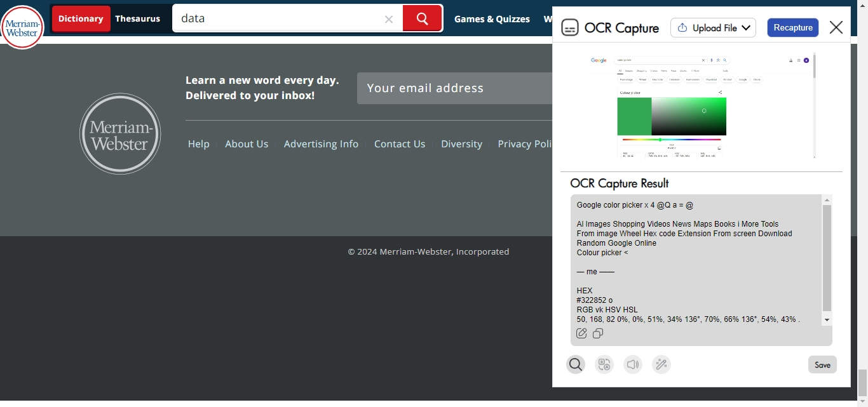Click the page scrollbar down arrow
The height and width of the screenshot is (407, 868).
pos(862,401)
